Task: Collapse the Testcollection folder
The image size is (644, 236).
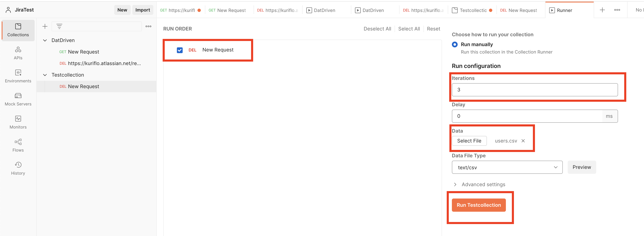Action: pos(45,75)
